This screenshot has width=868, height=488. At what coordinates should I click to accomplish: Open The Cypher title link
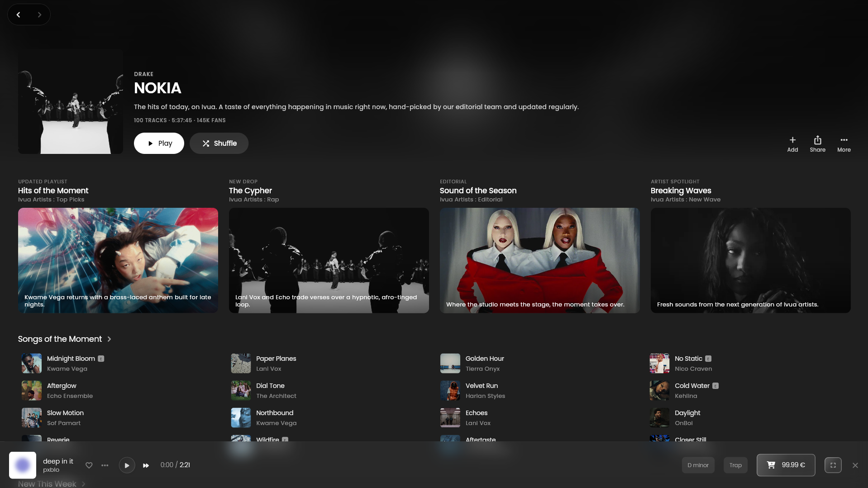pyautogui.click(x=250, y=191)
